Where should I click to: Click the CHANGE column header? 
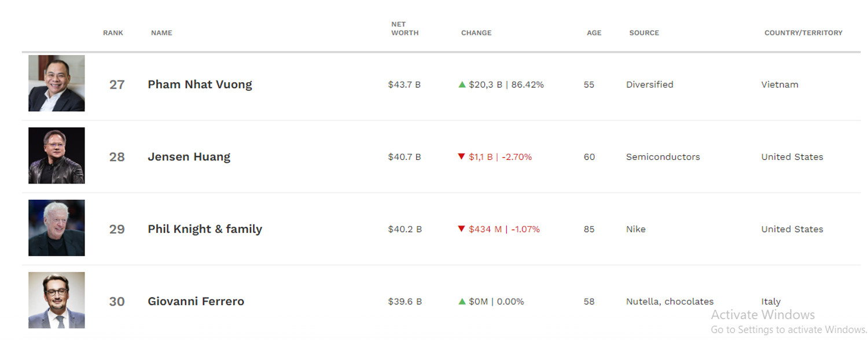point(476,33)
